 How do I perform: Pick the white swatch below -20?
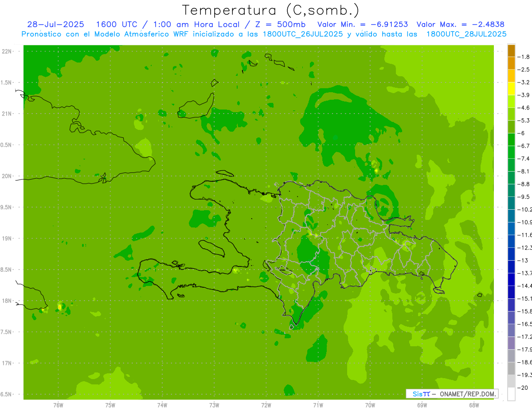[x=511, y=394]
